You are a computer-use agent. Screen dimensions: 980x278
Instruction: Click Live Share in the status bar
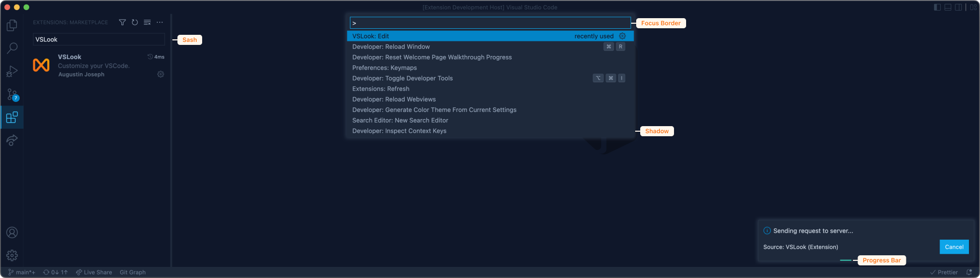(x=94, y=272)
